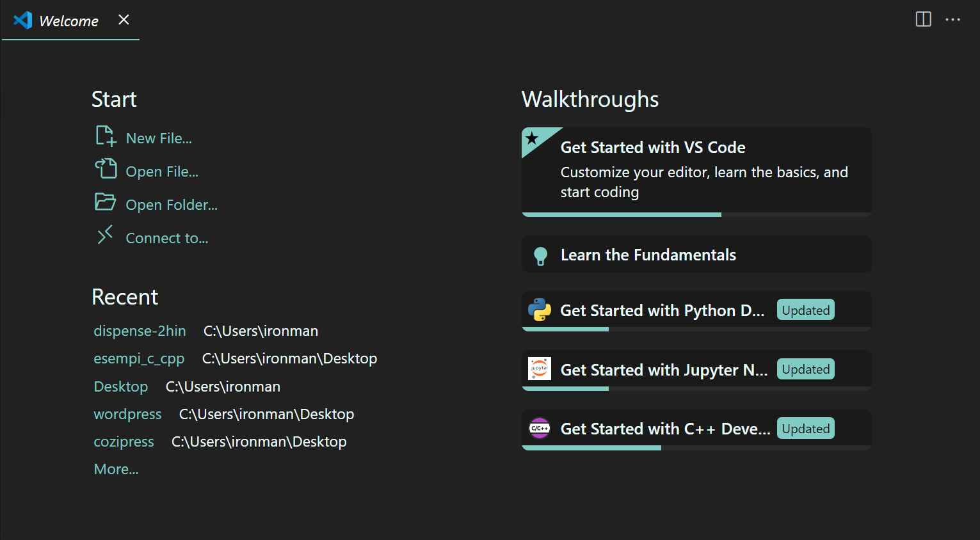Click the Start heading

114,99
